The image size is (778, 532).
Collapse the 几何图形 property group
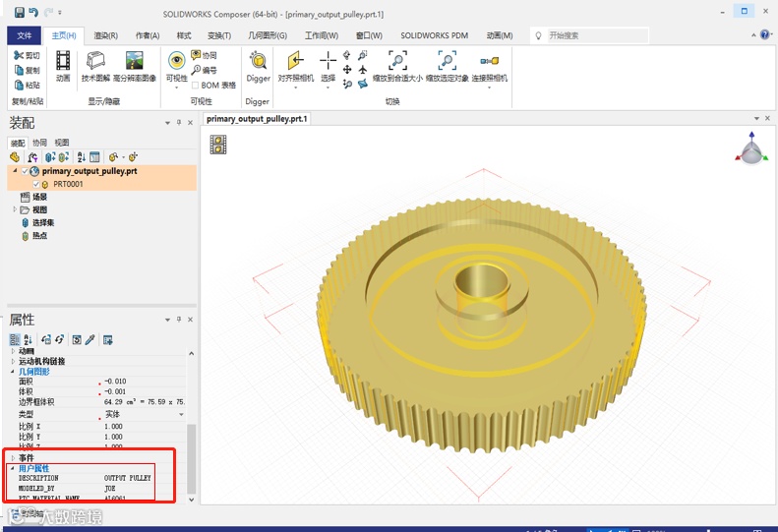point(13,371)
